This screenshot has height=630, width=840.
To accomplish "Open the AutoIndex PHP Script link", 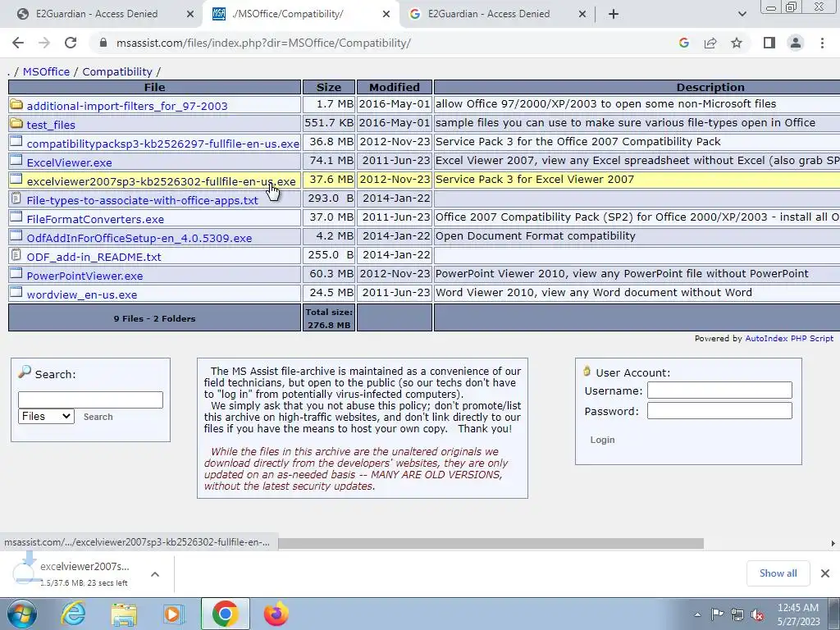I will [x=789, y=339].
